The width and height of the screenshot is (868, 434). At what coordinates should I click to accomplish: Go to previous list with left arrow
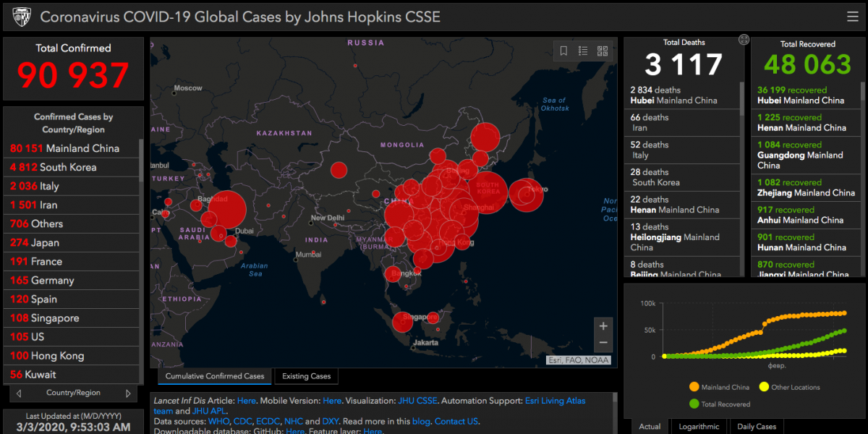(19, 393)
